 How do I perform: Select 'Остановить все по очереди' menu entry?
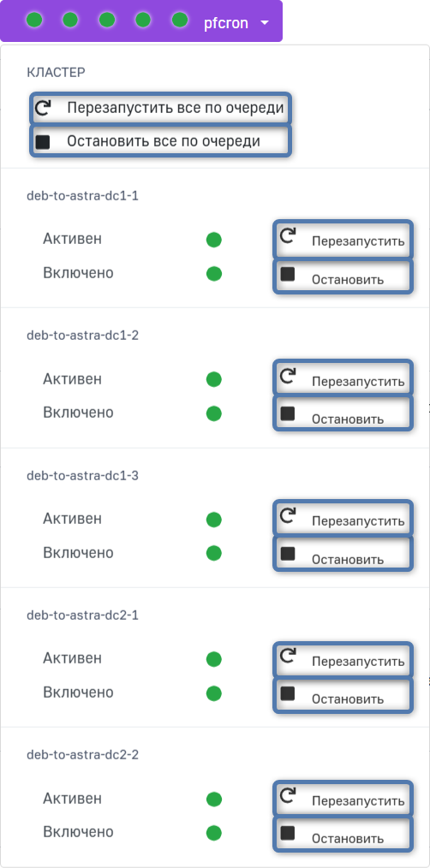(160, 141)
